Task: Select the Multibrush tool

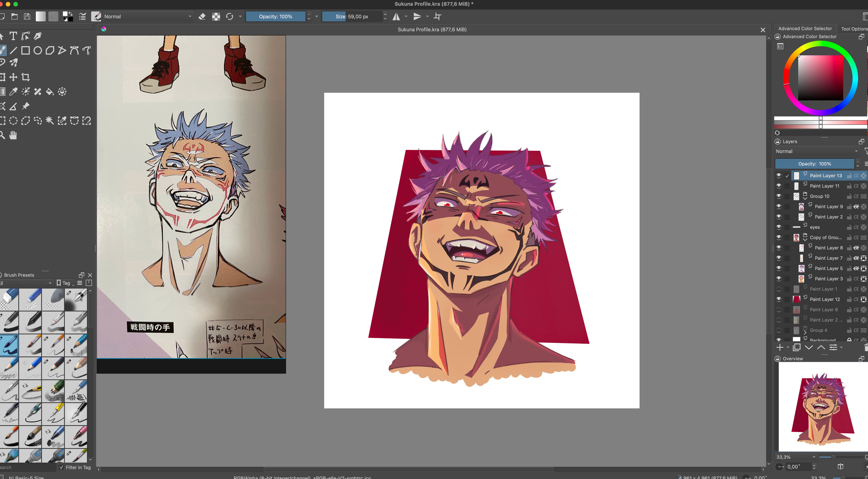Action: click(14, 63)
